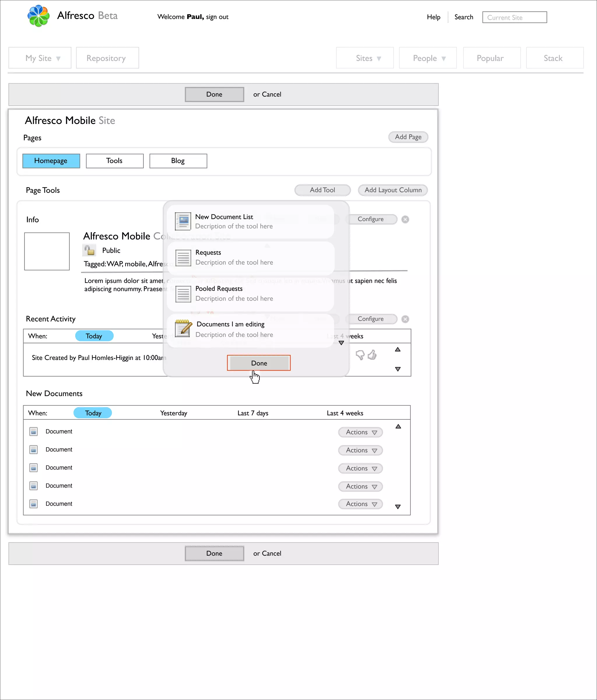Click the site image placeholder thumbnail
The image size is (597, 700).
[x=47, y=251]
